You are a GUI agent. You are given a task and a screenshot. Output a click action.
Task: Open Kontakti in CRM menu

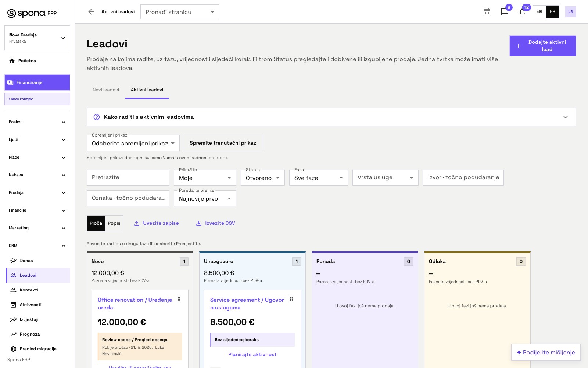click(38, 290)
